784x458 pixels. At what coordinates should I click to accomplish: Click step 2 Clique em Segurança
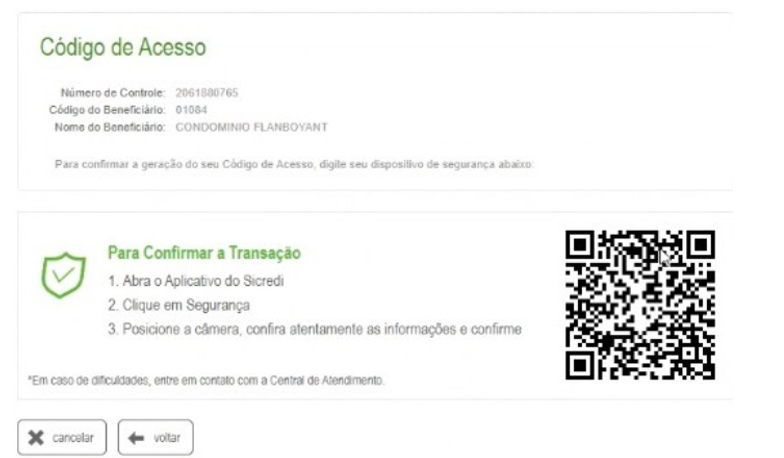pos(178,305)
